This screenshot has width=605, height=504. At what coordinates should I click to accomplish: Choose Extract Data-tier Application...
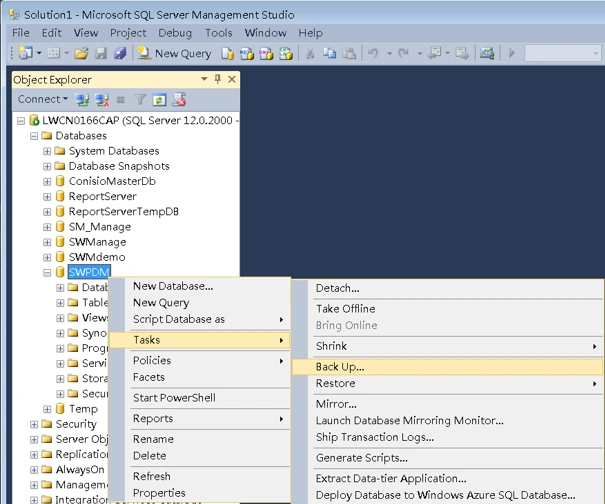tap(447, 479)
